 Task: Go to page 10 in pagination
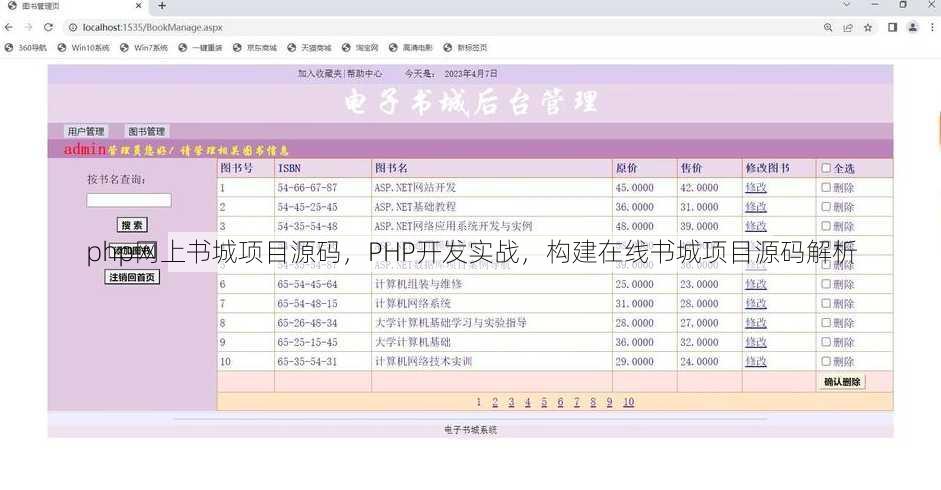(x=628, y=402)
